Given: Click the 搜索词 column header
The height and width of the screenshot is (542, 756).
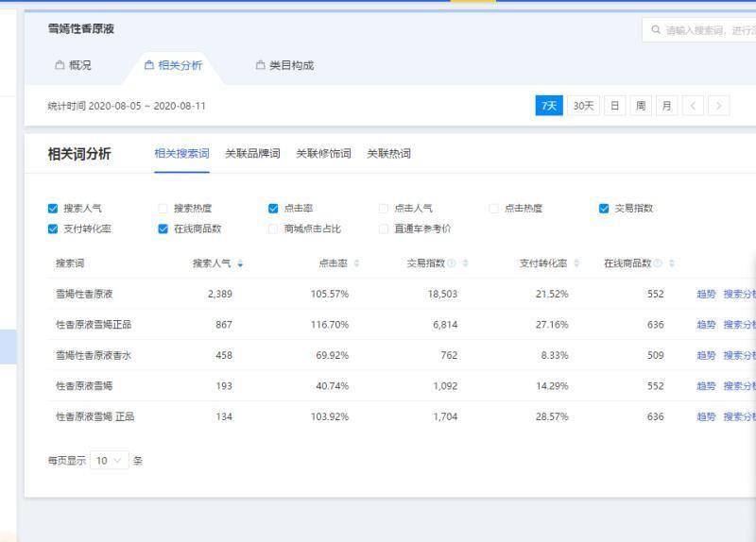Looking at the screenshot, I should click(x=70, y=263).
